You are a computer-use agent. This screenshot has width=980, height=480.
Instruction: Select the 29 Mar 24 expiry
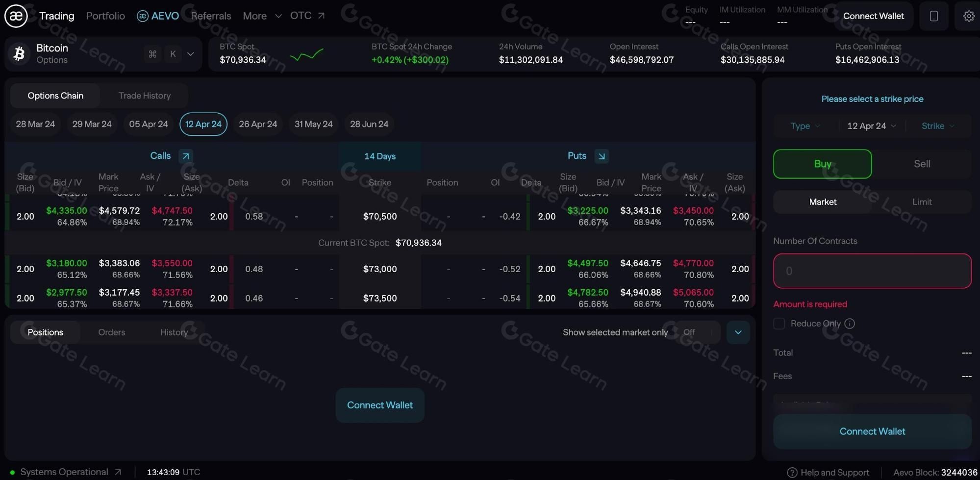coord(92,124)
